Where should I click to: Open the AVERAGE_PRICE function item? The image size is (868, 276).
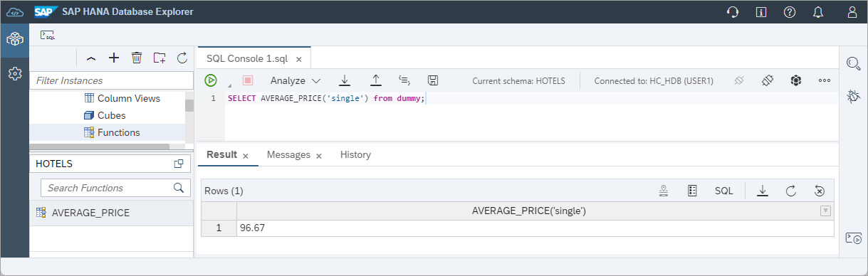tap(111, 213)
